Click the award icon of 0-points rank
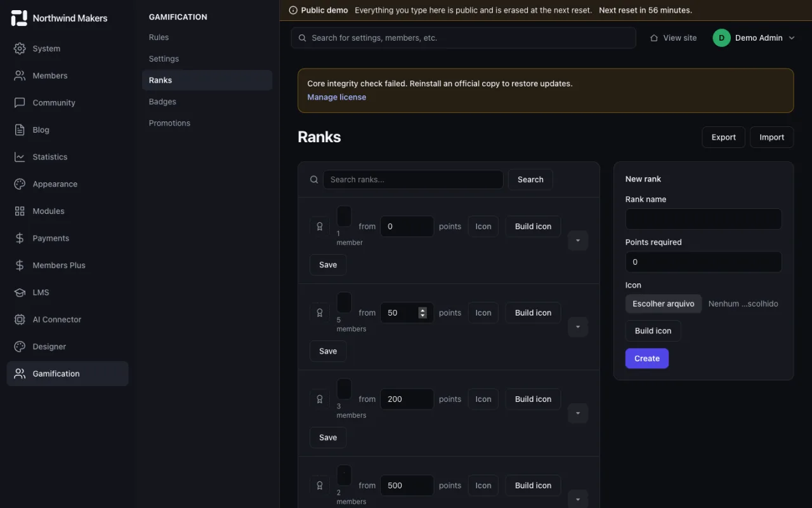The height and width of the screenshot is (508, 812). click(x=320, y=226)
